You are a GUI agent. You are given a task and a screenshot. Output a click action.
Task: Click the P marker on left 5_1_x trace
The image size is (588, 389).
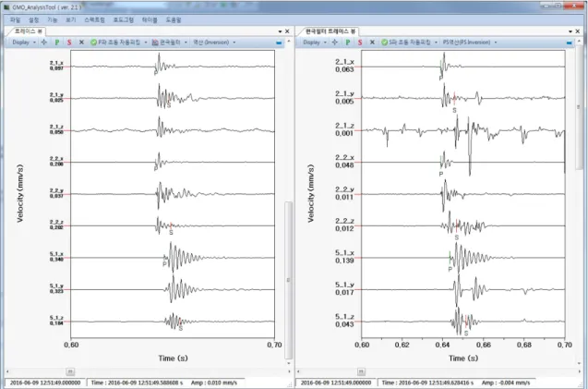tap(164, 264)
